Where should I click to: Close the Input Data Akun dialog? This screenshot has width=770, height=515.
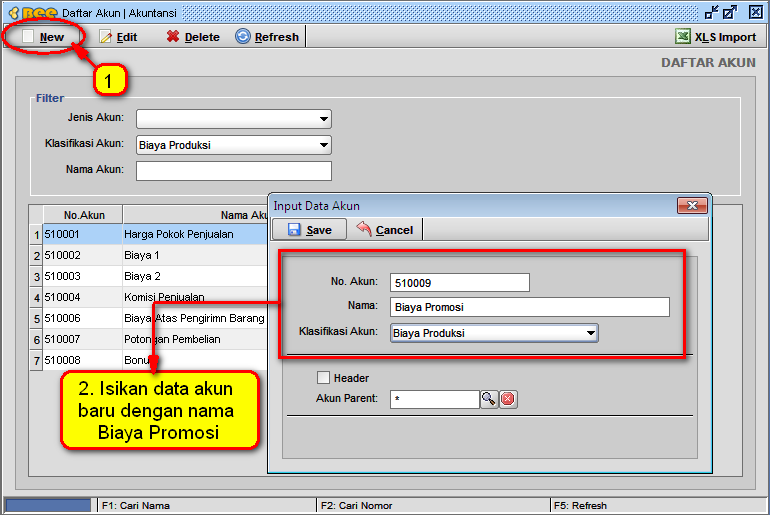point(692,205)
